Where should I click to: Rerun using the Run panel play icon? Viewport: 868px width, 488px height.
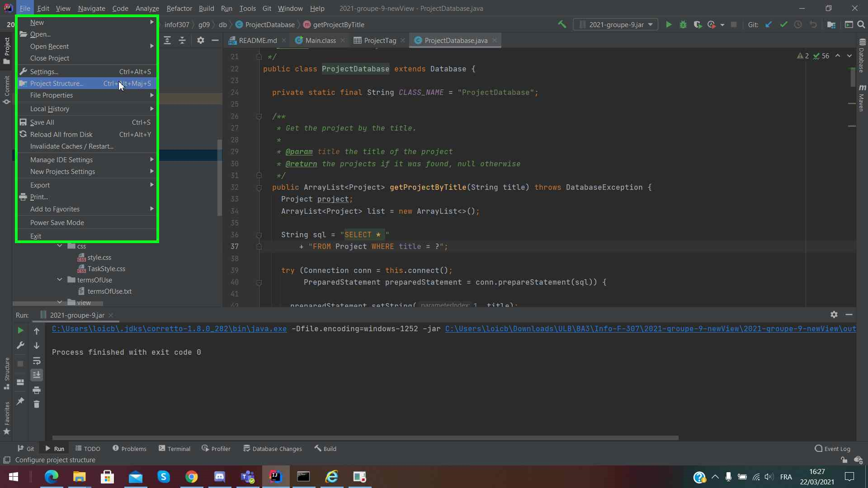[20, 331]
